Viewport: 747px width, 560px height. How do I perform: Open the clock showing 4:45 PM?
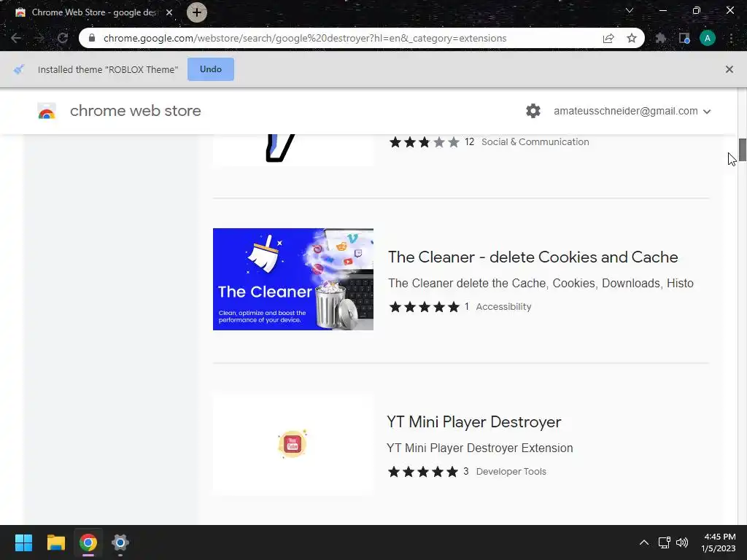click(719, 542)
